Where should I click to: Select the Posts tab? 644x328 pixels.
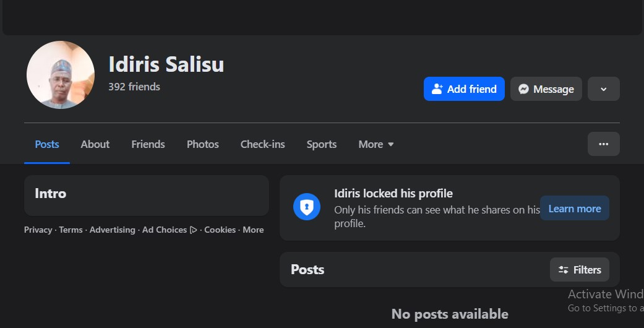(47, 144)
